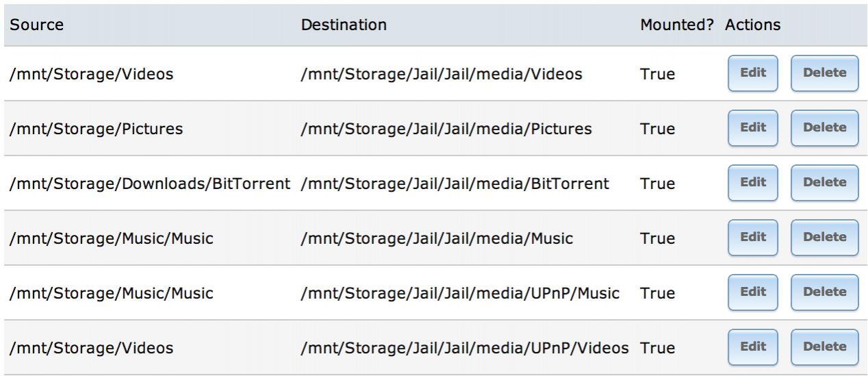The image size is (868, 376).
Task: Edit the UPnP/Music mount point
Action: pyautogui.click(x=753, y=292)
